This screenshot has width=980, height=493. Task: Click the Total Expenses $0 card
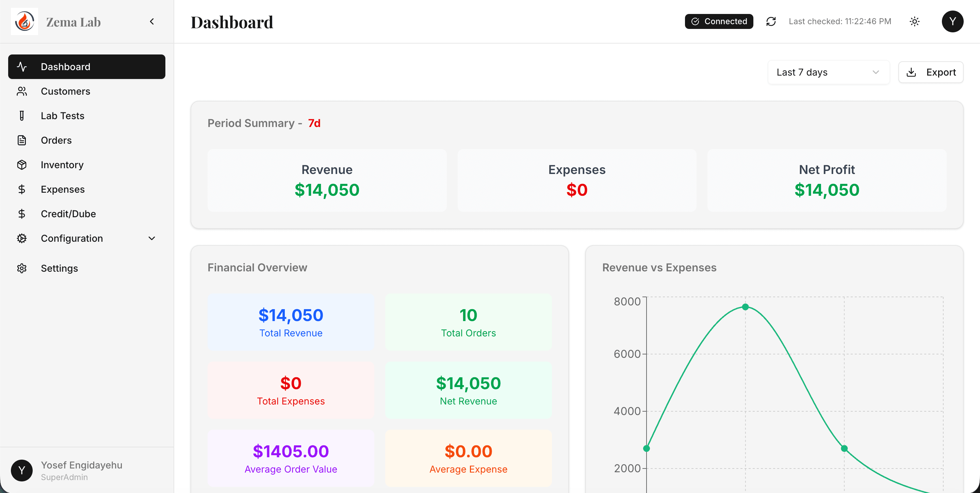click(x=291, y=391)
